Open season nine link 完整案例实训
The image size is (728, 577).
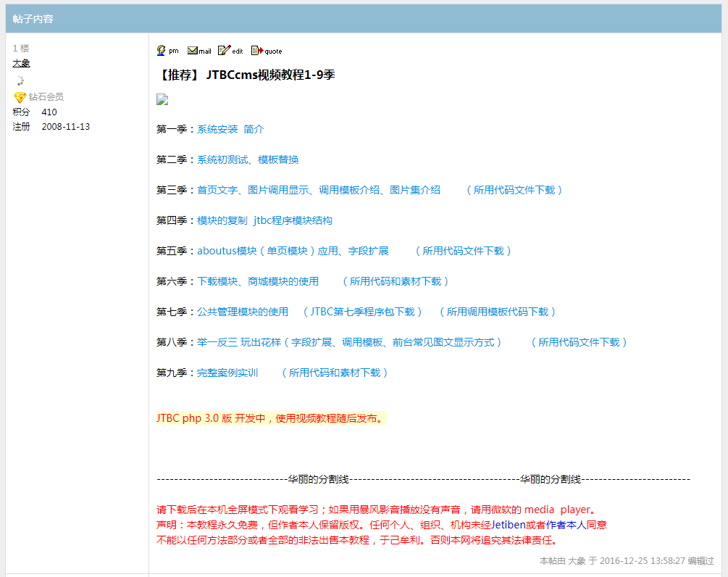click(x=227, y=373)
